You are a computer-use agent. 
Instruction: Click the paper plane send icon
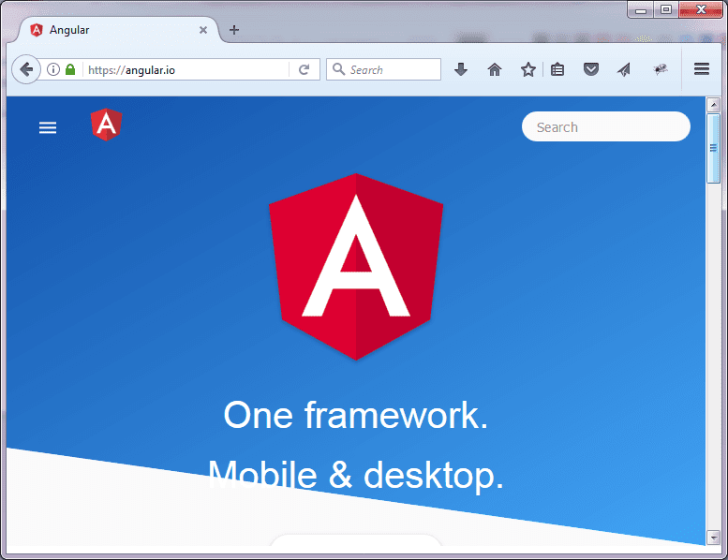pos(624,69)
